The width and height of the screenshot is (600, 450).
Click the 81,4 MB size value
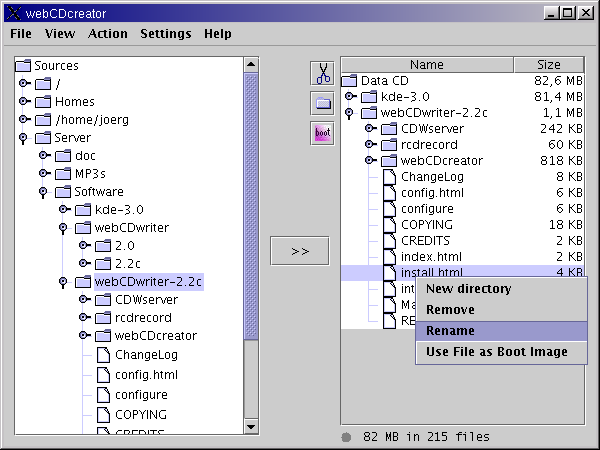[x=558, y=97]
